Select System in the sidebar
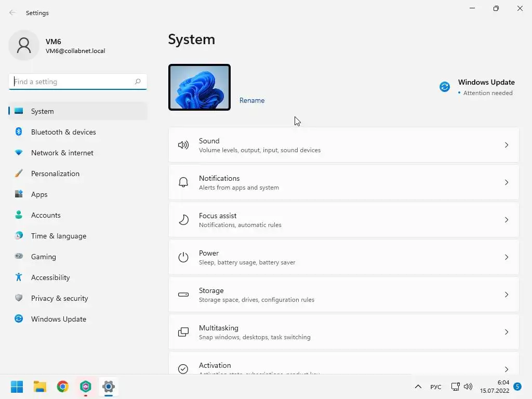 click(78, 111)
